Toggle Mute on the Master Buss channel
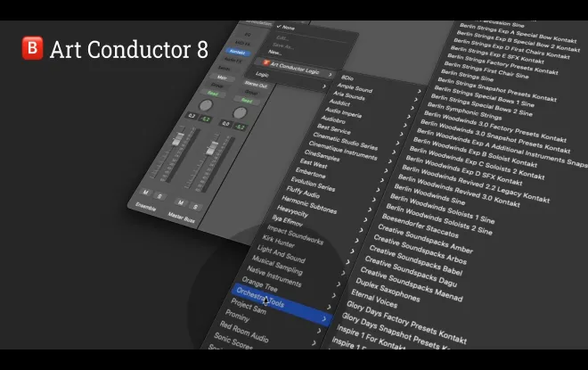This screenshot has height=370, width=588. point(181,203)
